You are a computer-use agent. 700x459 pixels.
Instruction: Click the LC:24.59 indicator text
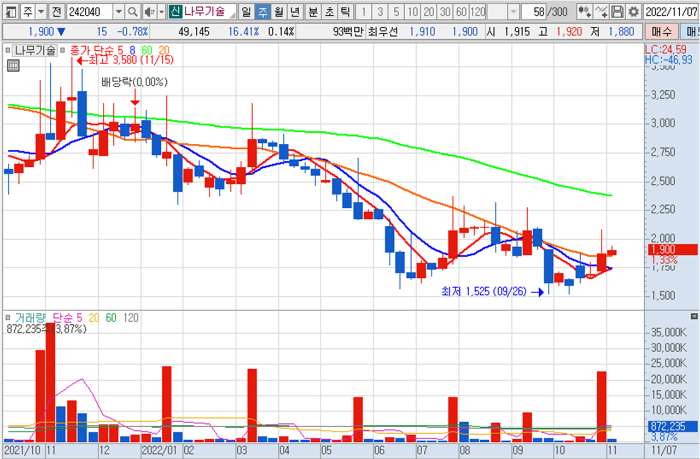point(666,49)
